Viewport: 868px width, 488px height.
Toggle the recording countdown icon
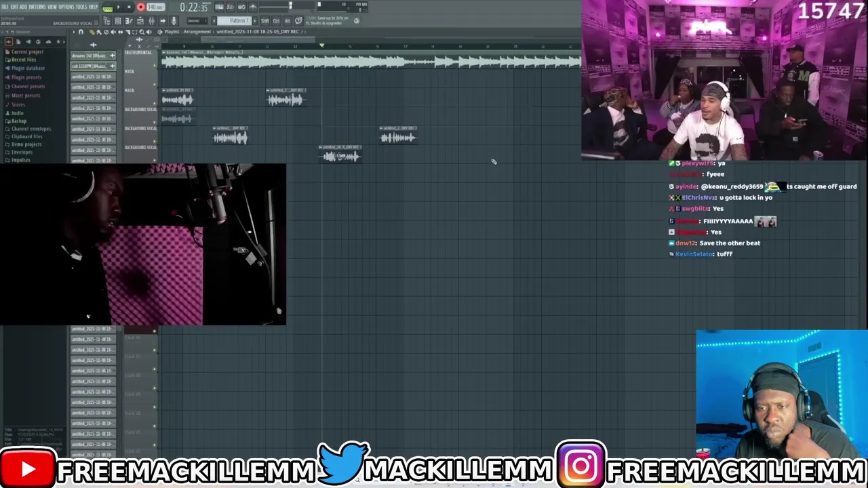pos(231,7)
